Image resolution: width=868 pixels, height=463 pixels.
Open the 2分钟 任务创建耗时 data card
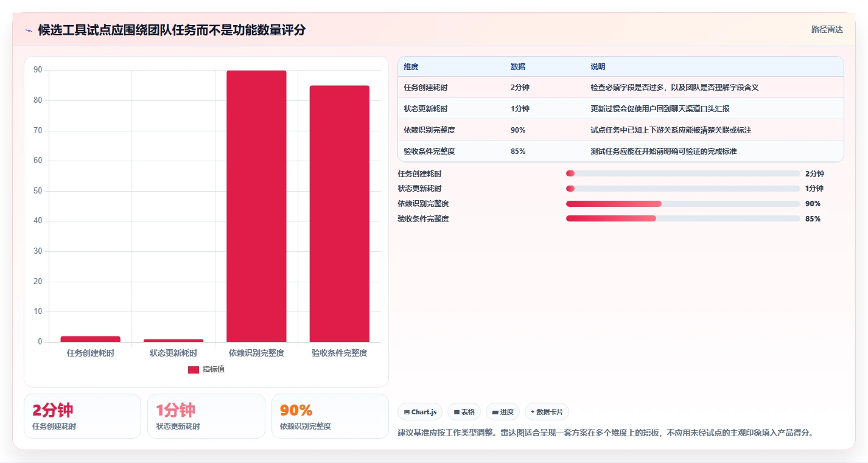pos(82,416)
